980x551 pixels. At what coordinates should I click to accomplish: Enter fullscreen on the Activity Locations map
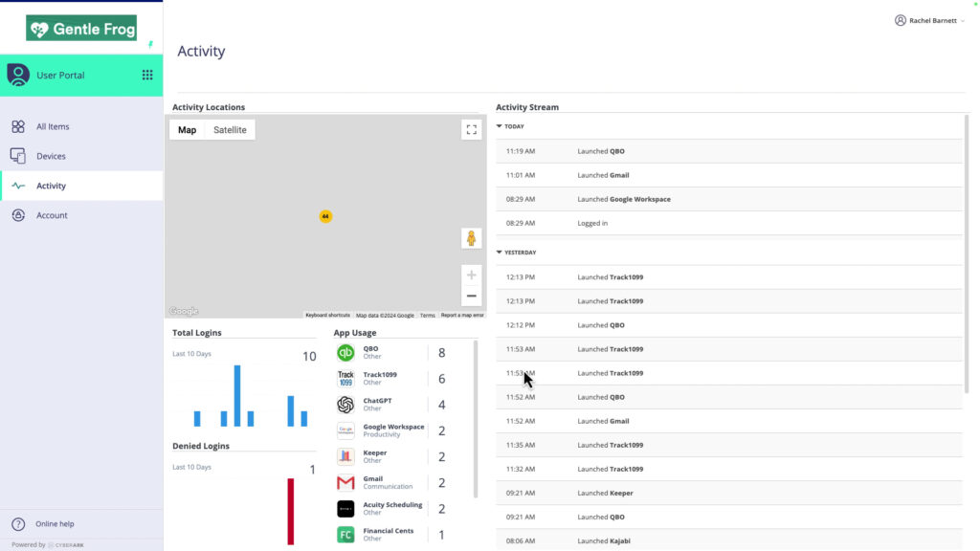click(471, 129)
